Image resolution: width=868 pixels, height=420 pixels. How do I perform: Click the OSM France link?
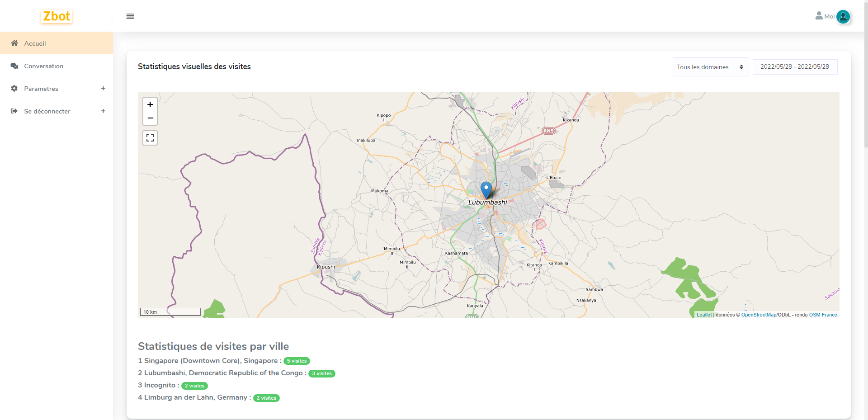823,315
